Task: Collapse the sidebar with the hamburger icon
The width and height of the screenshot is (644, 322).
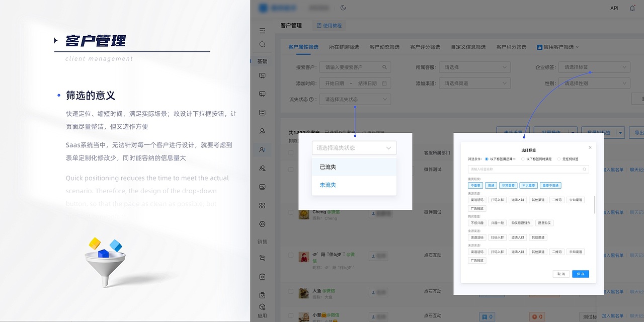Action: click(x=262, y=30)
